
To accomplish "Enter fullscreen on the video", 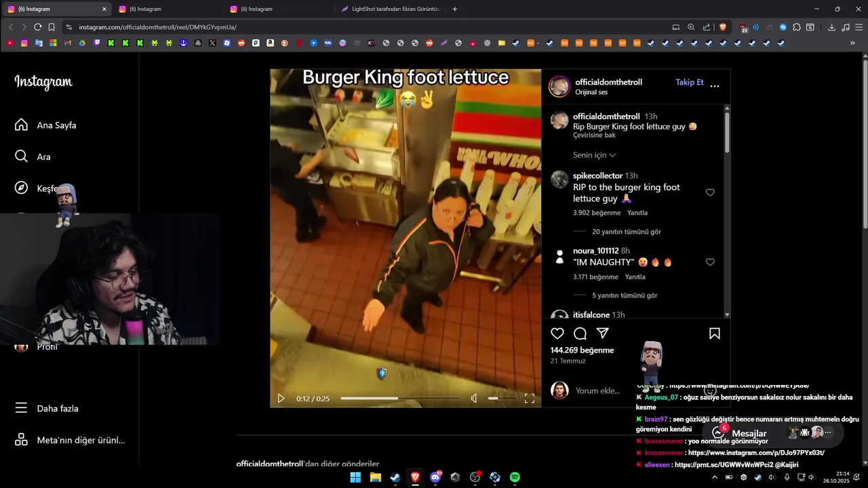I will 530,399.
